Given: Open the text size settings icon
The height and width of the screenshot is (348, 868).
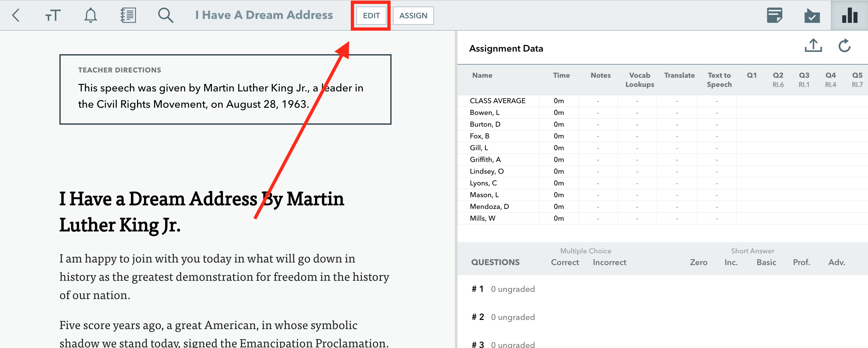Looking at the screenshot, I should [x=53, y=16].
